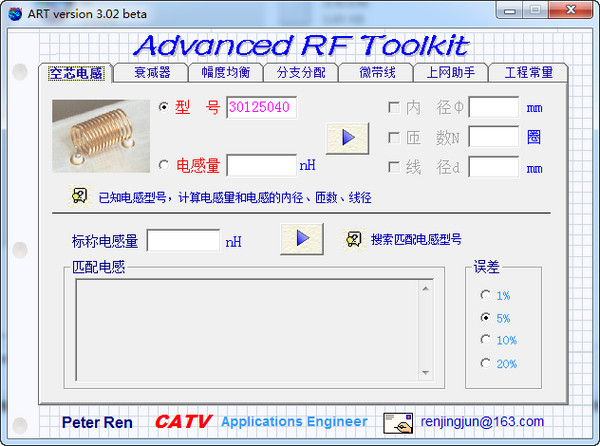Screen dimensions: 600x446
Task: Select the 型号 radio button
Action: [x=164, y=107]
